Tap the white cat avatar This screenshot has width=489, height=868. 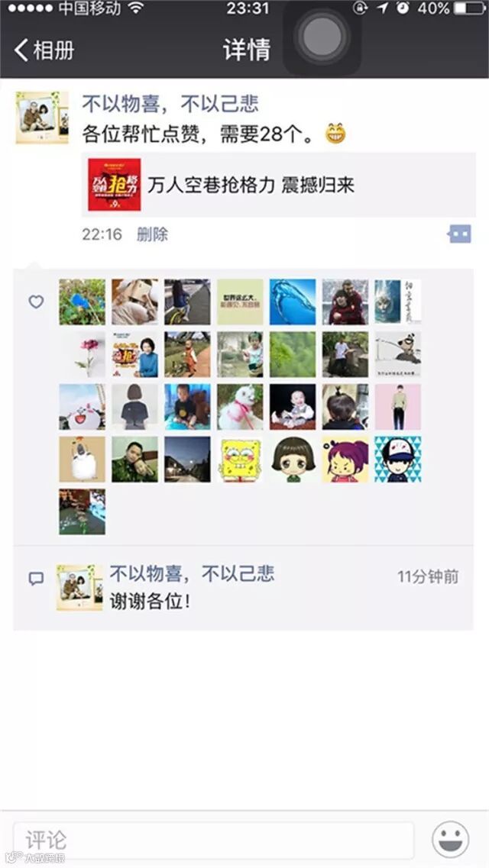click(x=240, y=407)
